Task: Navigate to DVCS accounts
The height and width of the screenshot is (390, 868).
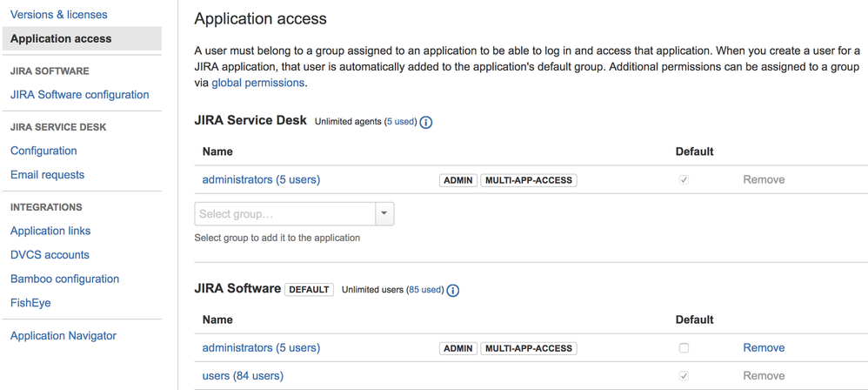Action: [x=50, y=255]
